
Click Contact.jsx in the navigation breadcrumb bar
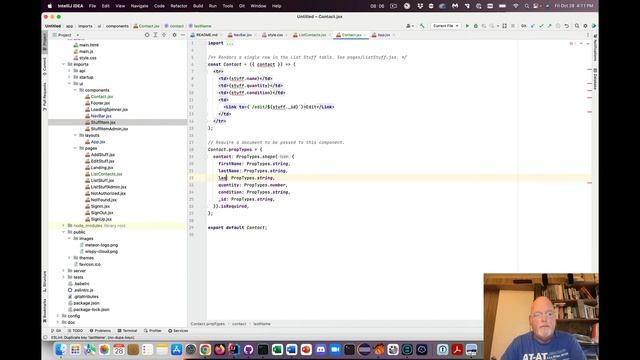pos(147,26)
